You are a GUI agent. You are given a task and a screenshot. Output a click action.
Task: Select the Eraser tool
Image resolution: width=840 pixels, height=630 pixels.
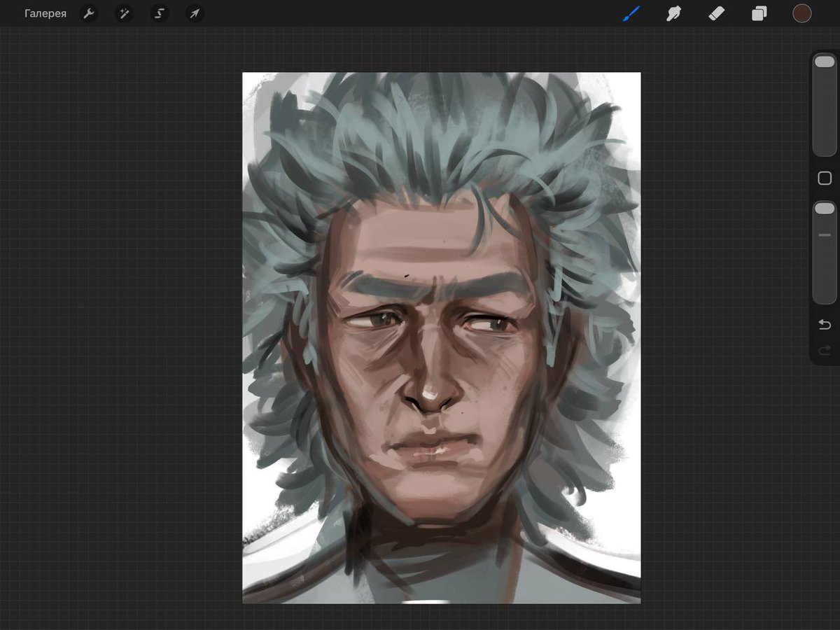(x=717, y=13)
